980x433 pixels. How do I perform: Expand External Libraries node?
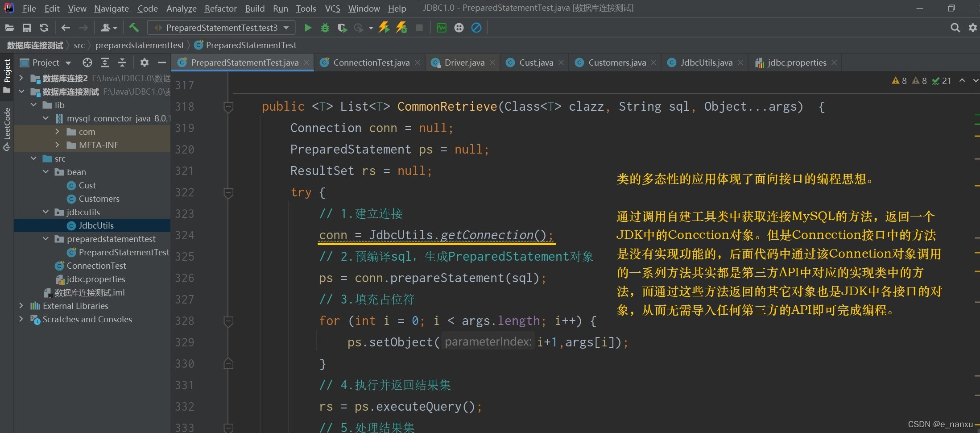(21, 306)
